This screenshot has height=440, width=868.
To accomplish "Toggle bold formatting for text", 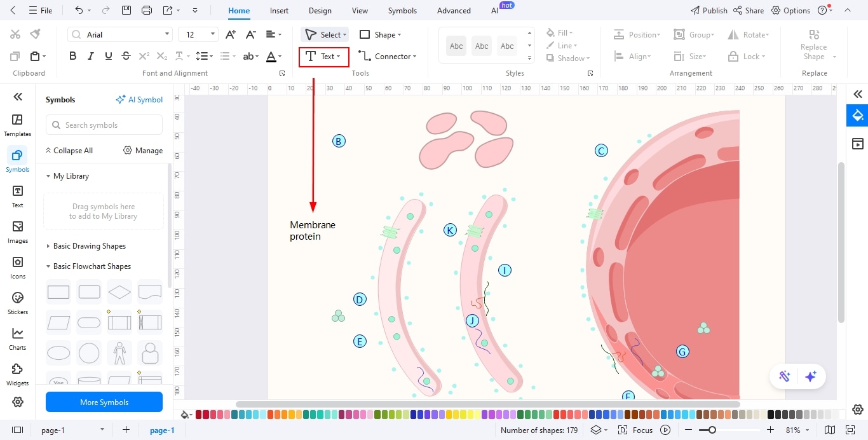I will [x=72, y=56].
